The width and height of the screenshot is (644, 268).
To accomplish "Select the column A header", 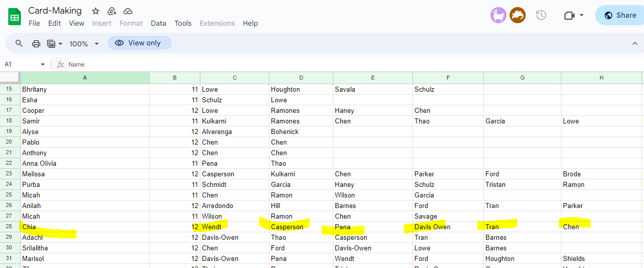I will tap(85, 78).
